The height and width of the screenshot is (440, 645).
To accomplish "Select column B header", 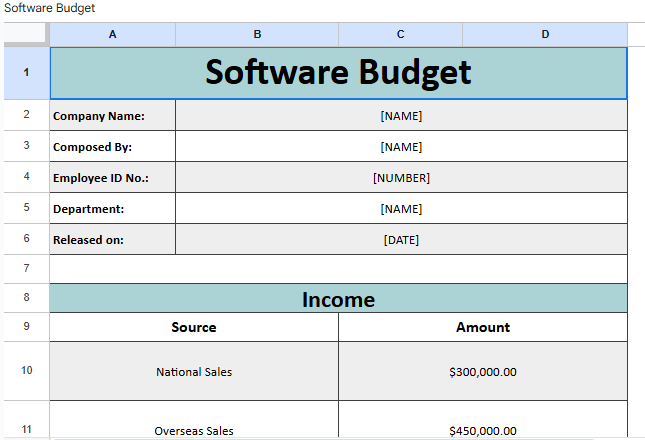I will click(257, 34).
